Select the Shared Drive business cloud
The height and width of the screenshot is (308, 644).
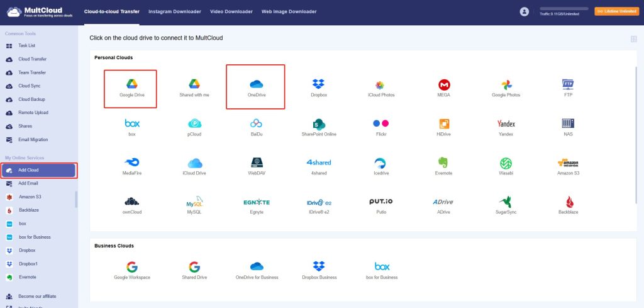[x=195, y=270]
